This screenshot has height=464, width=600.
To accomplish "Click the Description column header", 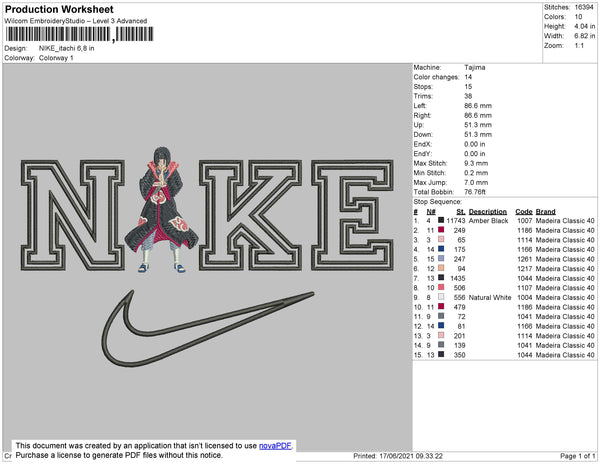I will pos(488,212).
